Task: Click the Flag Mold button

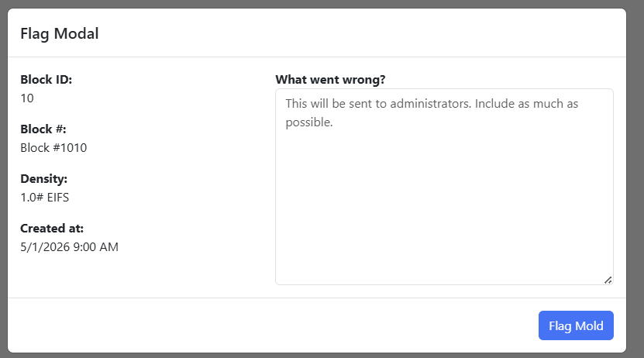Action: coord(576,325)
